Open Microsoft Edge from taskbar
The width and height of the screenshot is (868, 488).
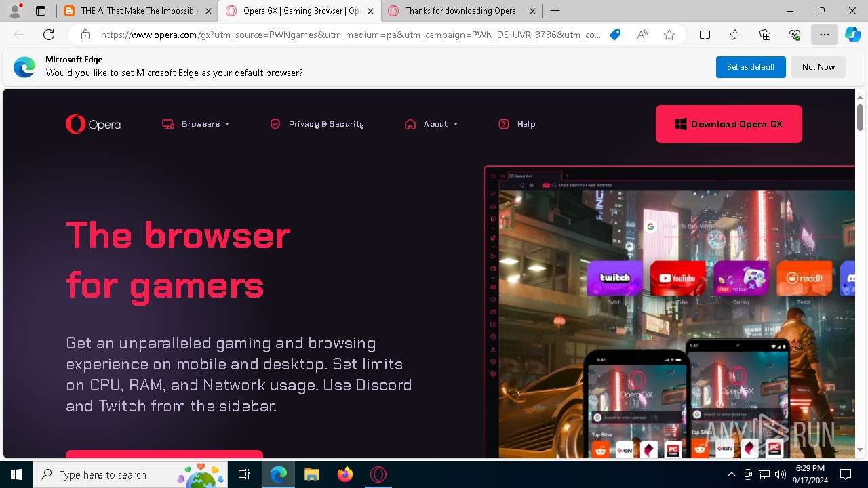[x=279, y=474]
